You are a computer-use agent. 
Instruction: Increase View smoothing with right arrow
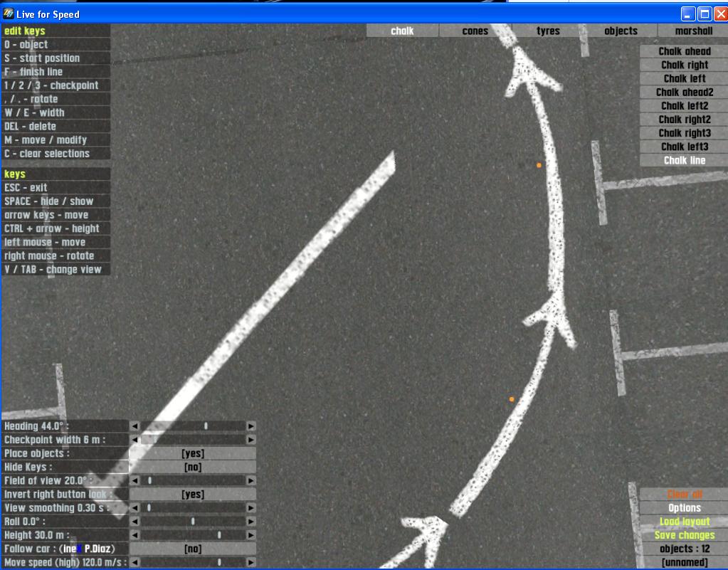click(x=251, y=508)
